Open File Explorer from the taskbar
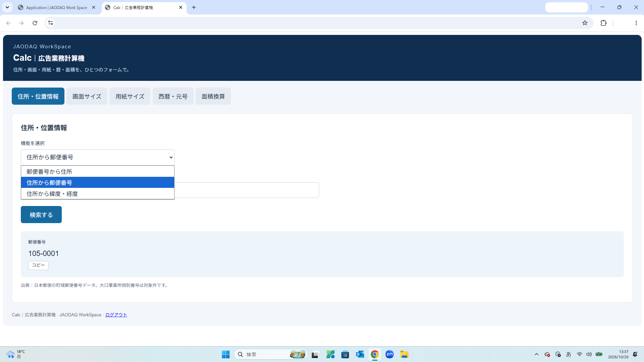 pos(404,354)
